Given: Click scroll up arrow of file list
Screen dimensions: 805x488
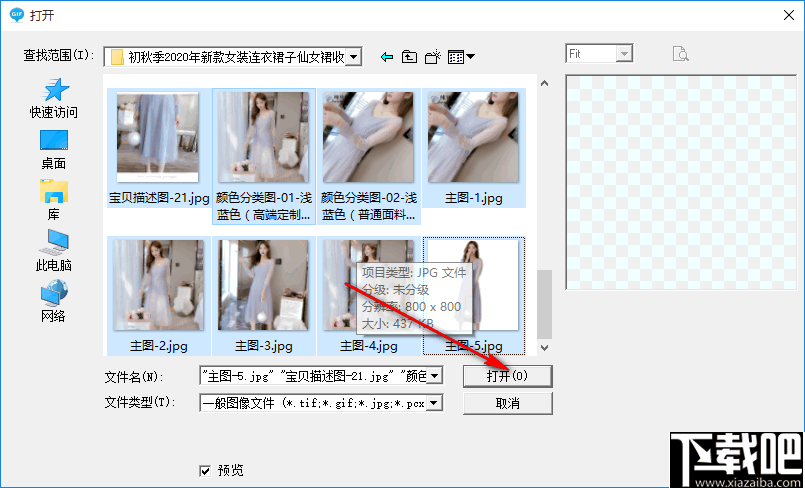Looking at the screenshot, I should coord(545,83).
